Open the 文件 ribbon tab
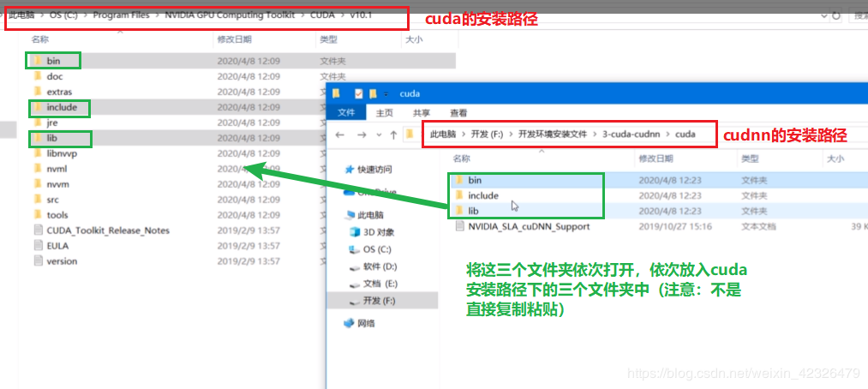868x389 pixels. click(x=346, y=112)
